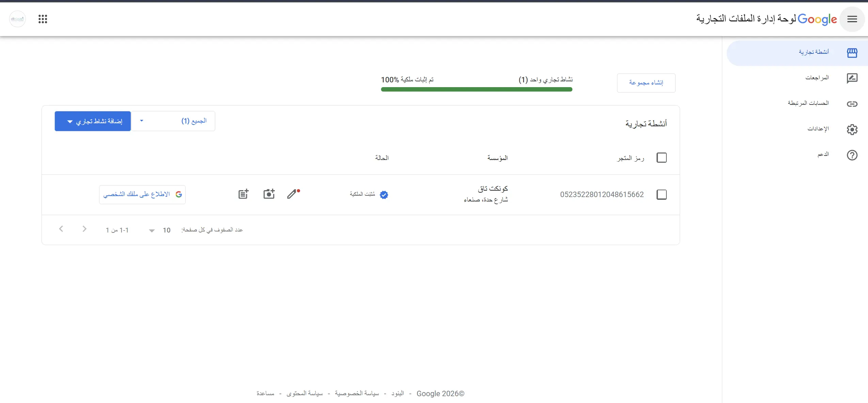
Task: Select الدعم in the sidebar
Action: coord(797,155)
